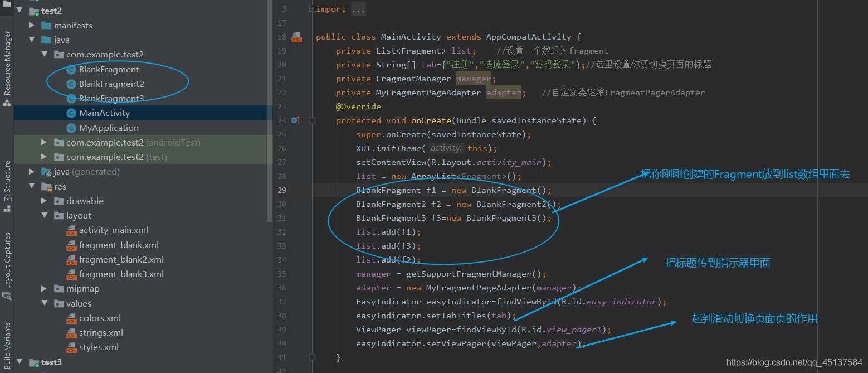Viewport: 868px width, 373px height.
Task: Open the Resource Manager side tab
Action: pyautogui.click(x=7, y=68)
